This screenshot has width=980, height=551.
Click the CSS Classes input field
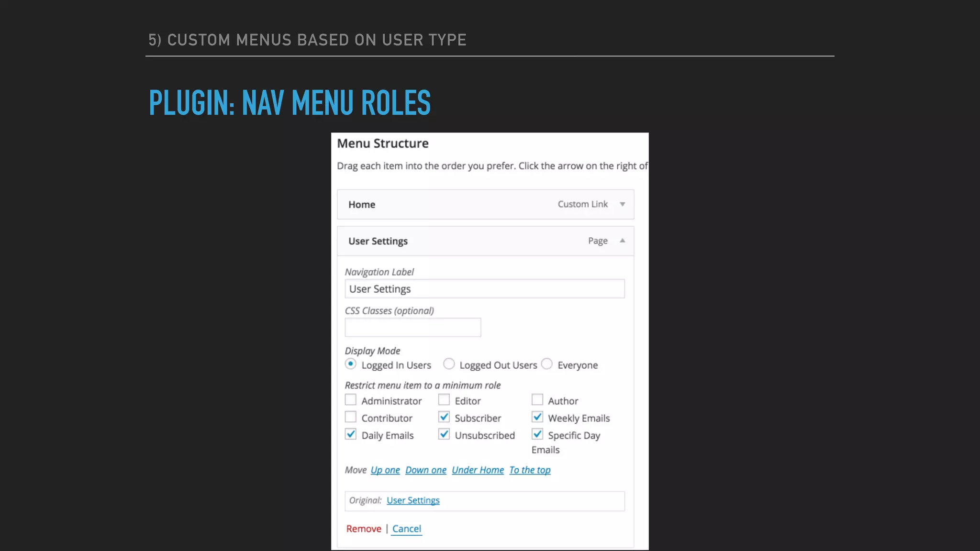(412, 328)
